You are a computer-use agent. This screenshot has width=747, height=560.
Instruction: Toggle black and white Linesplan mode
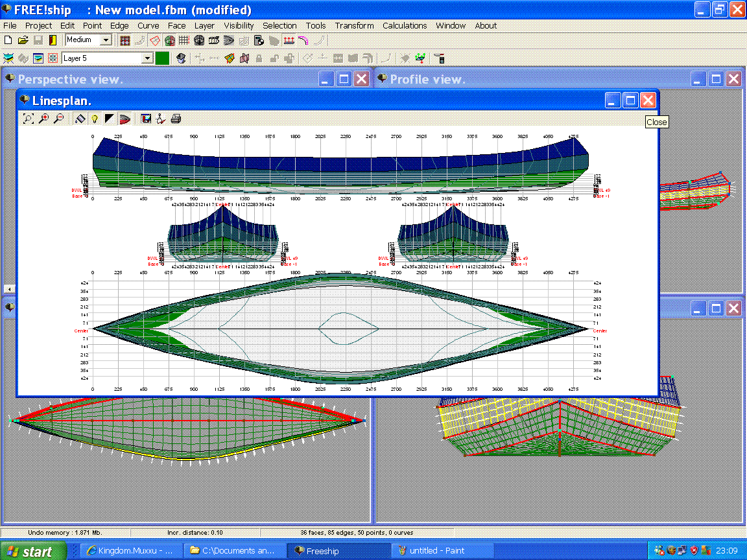click(110, 119)
